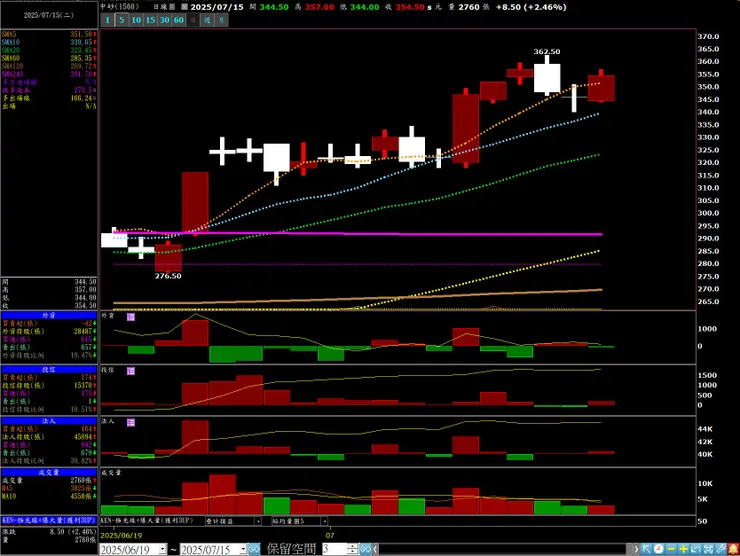Select the weekly chart period tab
The image size is (740, 556).
(207, 20)
